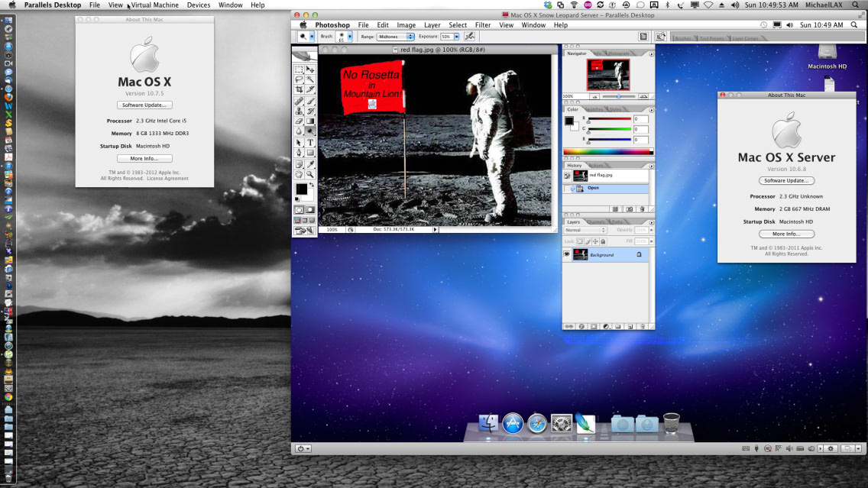868x488 pixels.
Task: Click the Navigator image thumbnail preview
Action: pos(607,75)
